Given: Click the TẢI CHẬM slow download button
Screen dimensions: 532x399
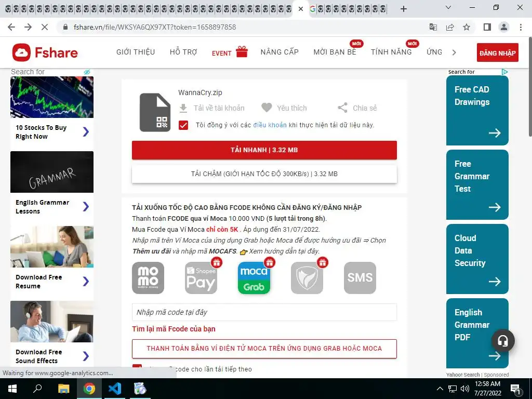Looking at the screenshot, I should [264, 174].
